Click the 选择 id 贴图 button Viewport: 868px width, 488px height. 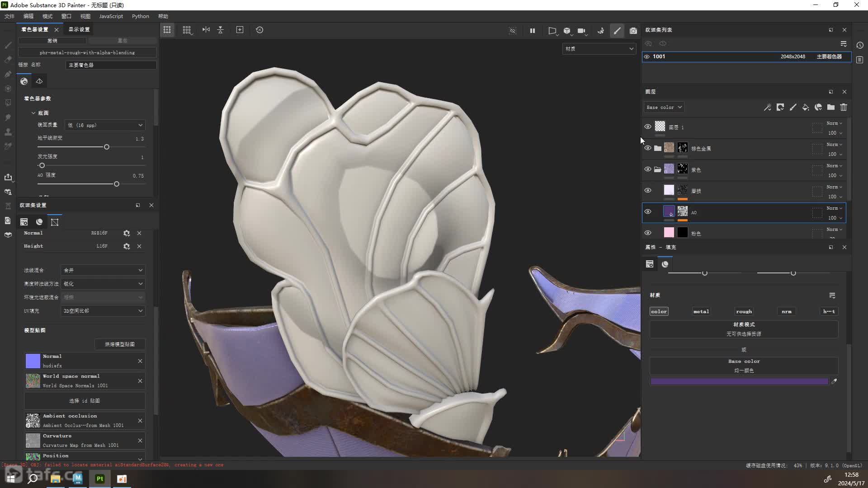tap(85, 401)
